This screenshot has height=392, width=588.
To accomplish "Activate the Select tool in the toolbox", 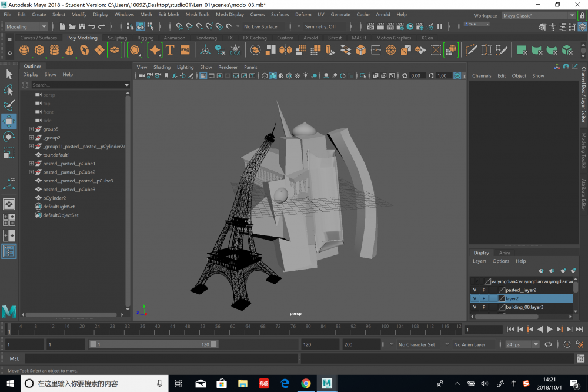I will coord(9,74).
